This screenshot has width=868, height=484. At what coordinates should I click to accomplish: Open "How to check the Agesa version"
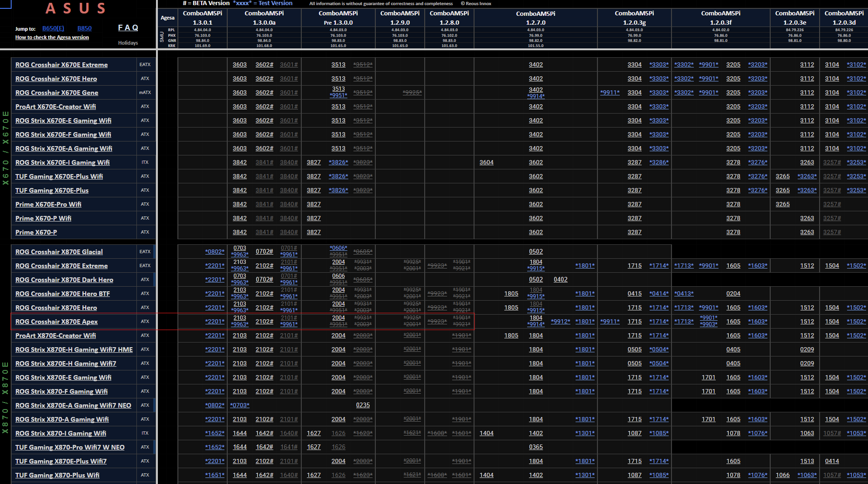click(x=52, y=37)
